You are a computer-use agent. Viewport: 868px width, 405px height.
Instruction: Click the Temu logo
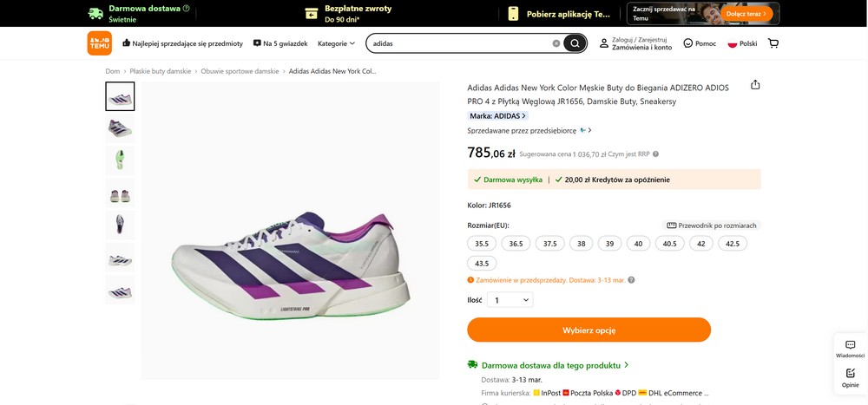[99, 43]
